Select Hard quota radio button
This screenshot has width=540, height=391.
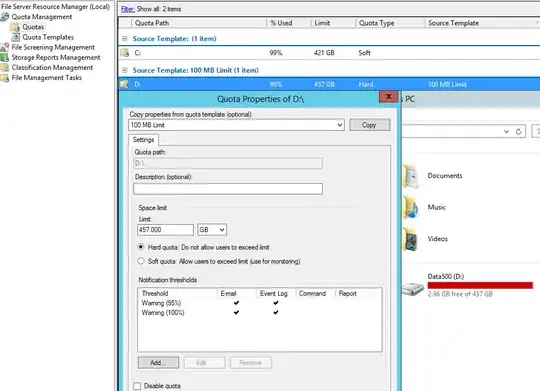141,247
